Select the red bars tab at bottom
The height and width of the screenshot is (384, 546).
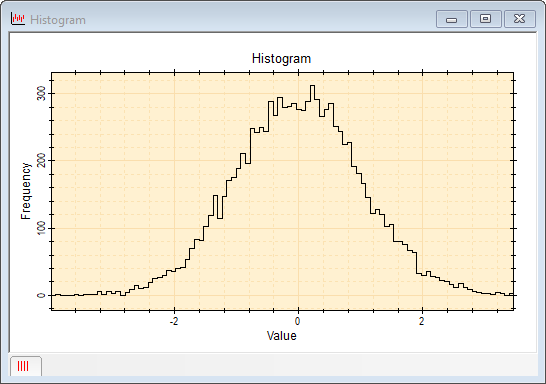(26, 366)
